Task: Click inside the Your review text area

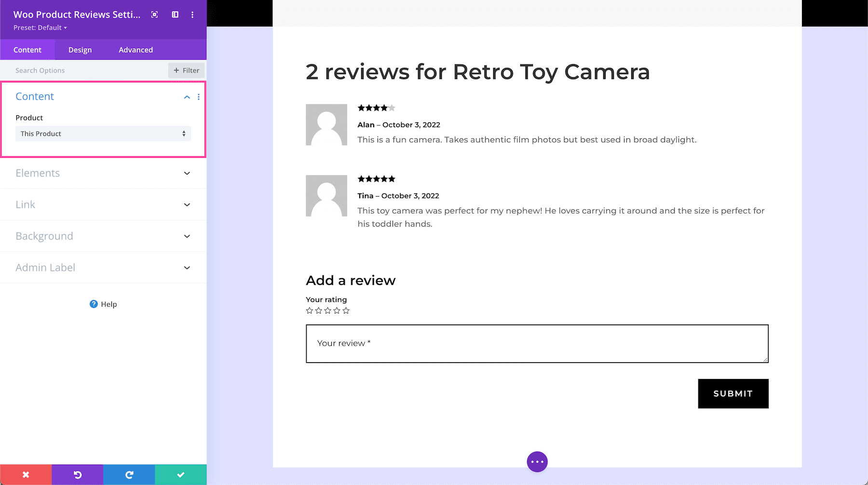Action: [x=536, y=343]
